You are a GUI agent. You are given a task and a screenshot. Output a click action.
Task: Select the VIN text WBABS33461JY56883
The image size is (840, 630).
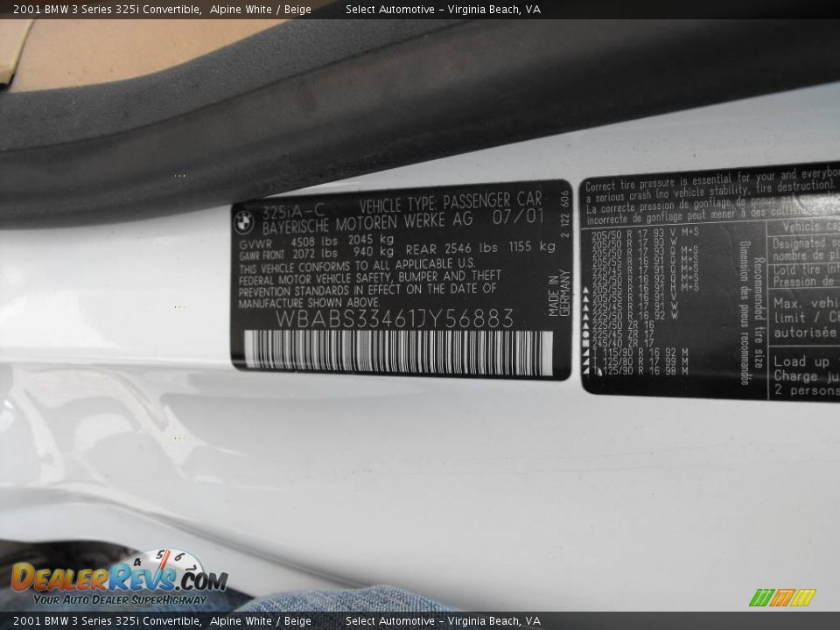395,318
